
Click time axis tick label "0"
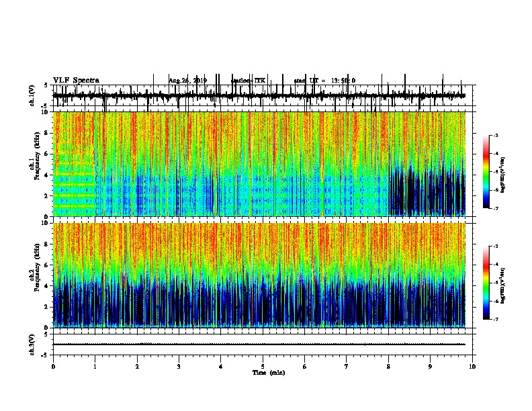53,367
